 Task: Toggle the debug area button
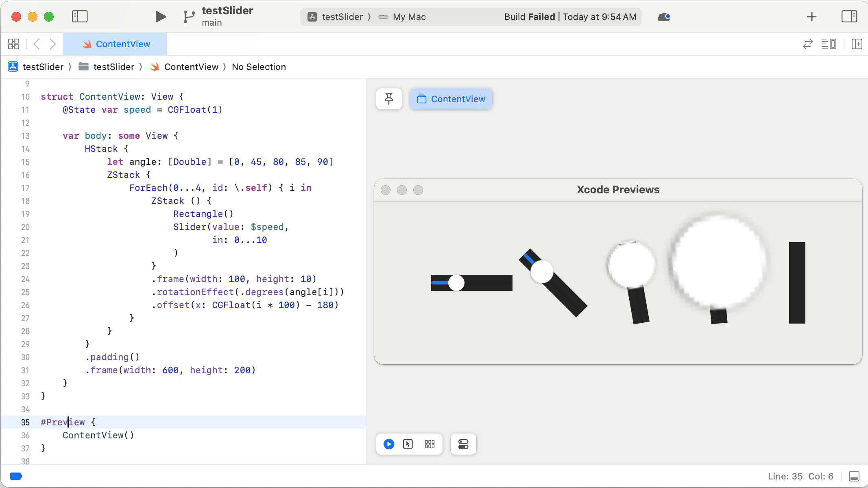coord(854,476)
